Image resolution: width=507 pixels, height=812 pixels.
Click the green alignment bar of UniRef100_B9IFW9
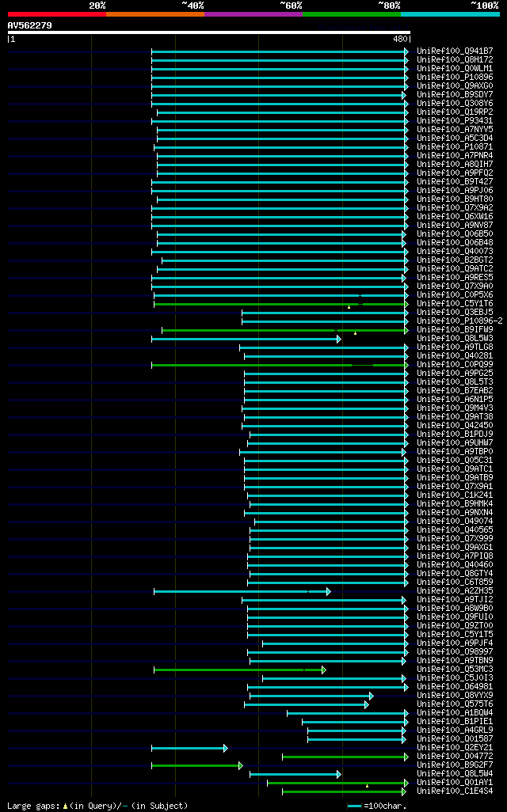285,330
